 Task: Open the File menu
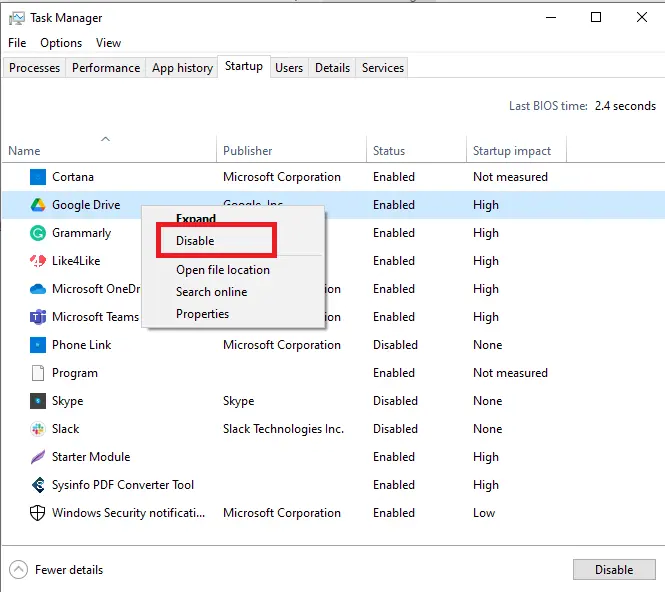[x=17, y=43]
